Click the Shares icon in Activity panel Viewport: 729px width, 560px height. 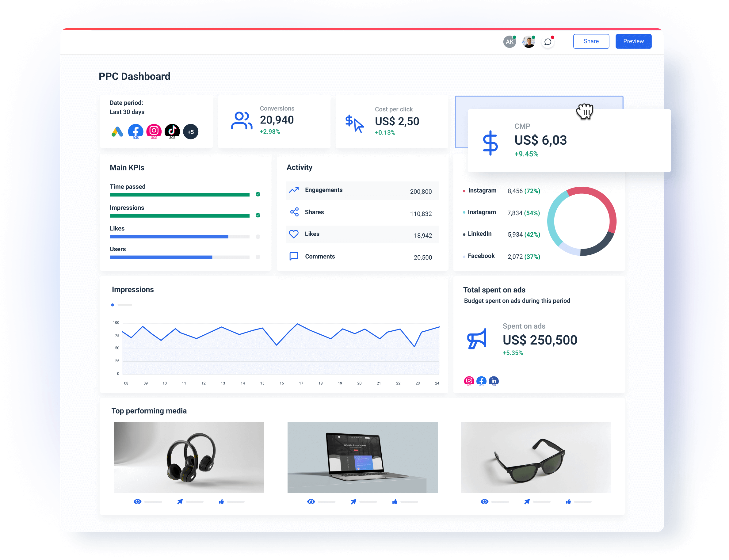tap(294, 212)
